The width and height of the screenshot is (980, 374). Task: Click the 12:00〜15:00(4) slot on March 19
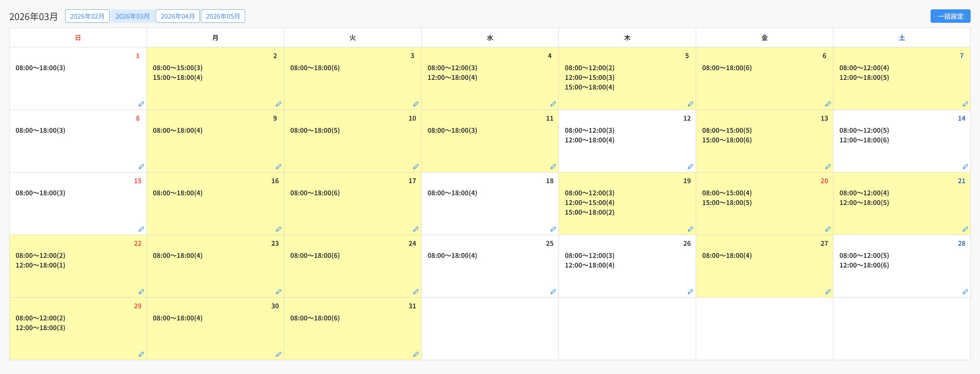pyautogui.click(x=589, y=203)
